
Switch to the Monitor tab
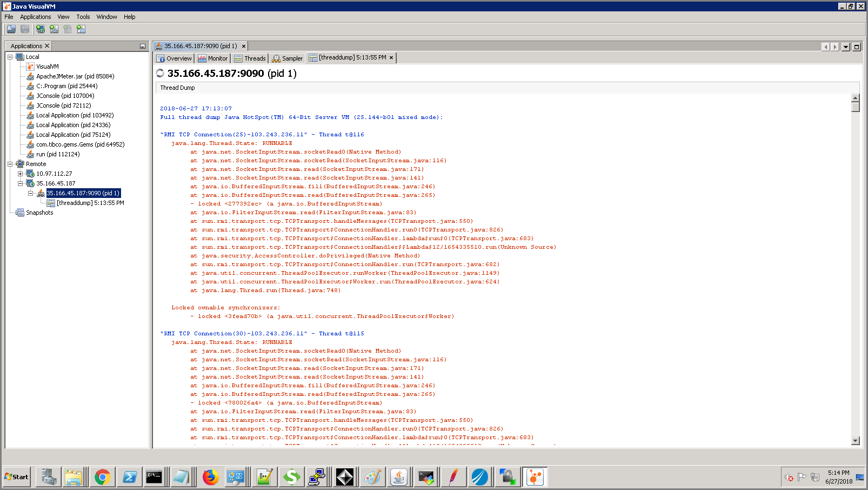point(213,58)
